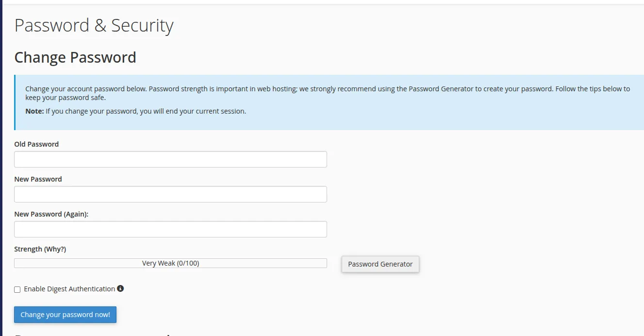Select the Password & Security page title
This screenshot has height=336, width=644.
point(94,25)
